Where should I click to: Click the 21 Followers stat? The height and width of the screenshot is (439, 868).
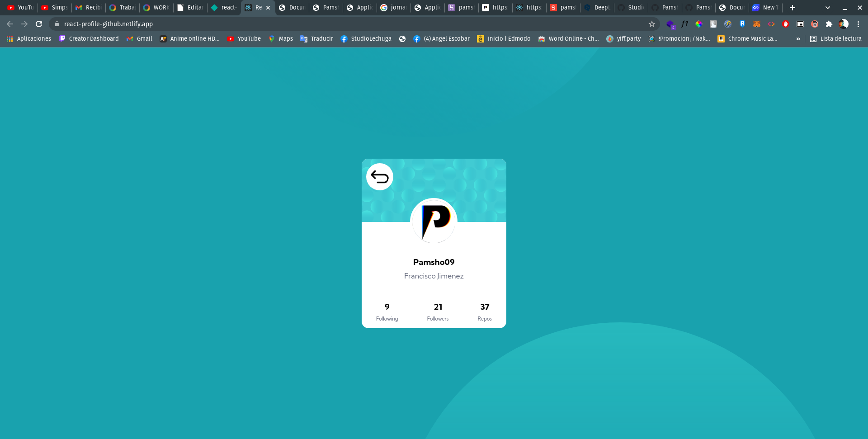point(438,312)
